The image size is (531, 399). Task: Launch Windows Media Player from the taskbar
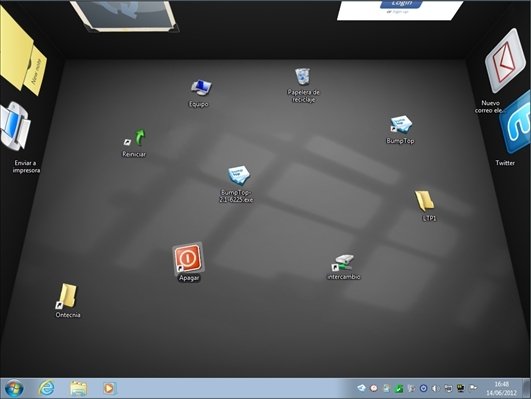[x=109, y=388]
